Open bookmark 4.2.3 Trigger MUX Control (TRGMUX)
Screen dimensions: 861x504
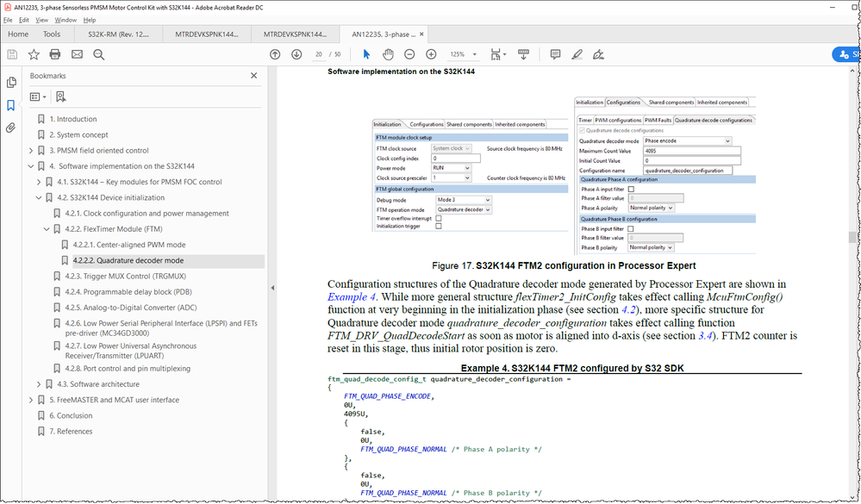click(126, 277)
